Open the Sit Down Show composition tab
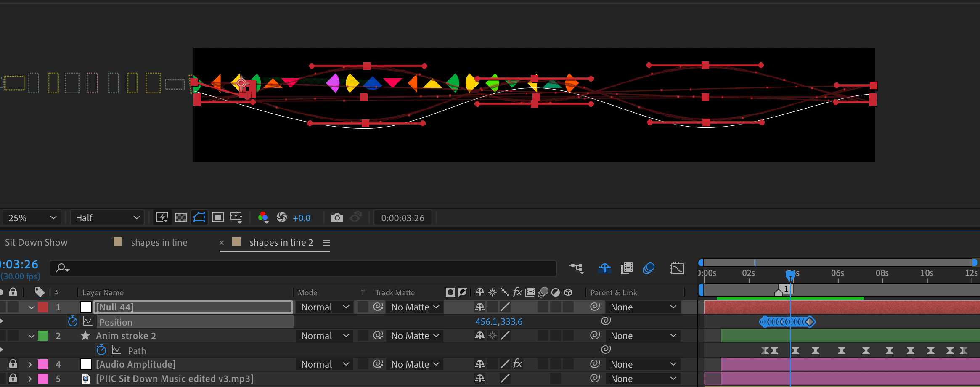The height and width of the screenshot is (387, 980). click(x=36, y=242)
